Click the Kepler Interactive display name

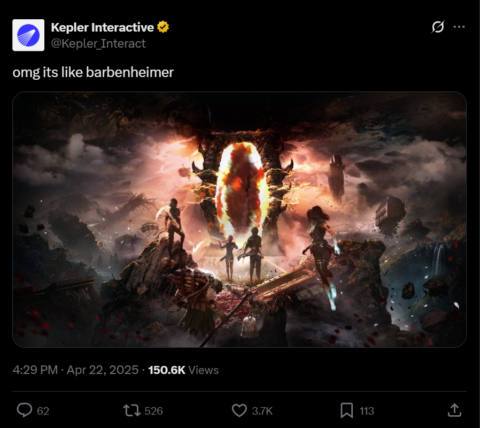coord(102,27)
